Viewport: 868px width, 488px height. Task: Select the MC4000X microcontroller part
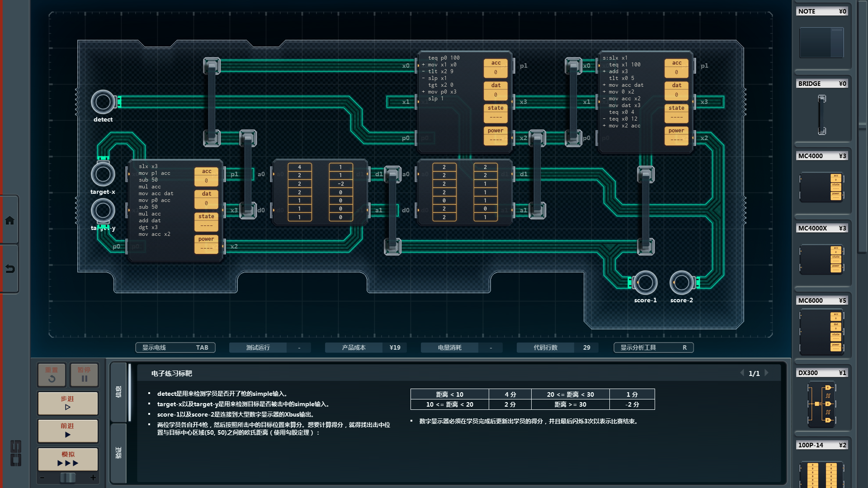821,259
